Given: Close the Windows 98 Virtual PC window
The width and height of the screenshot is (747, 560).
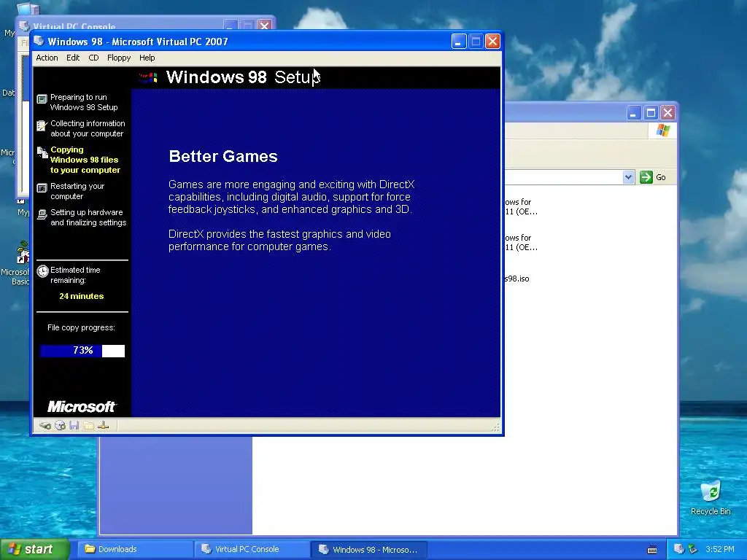Looking at the screenshot, I should 492,42.
